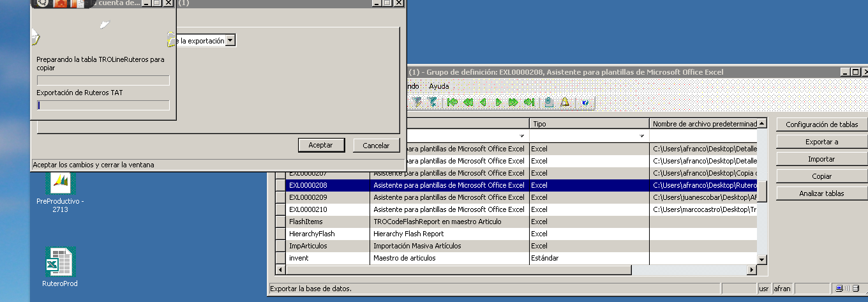
Task: Go to next page double-arrow icon
Action: pyautogui.click(x=513, y=102)
